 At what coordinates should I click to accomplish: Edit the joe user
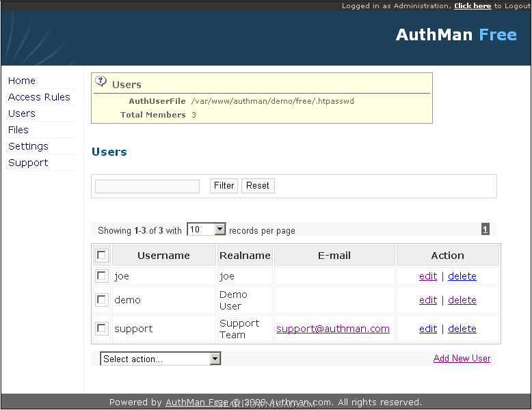pyautogui.click(x=428, y=276)
